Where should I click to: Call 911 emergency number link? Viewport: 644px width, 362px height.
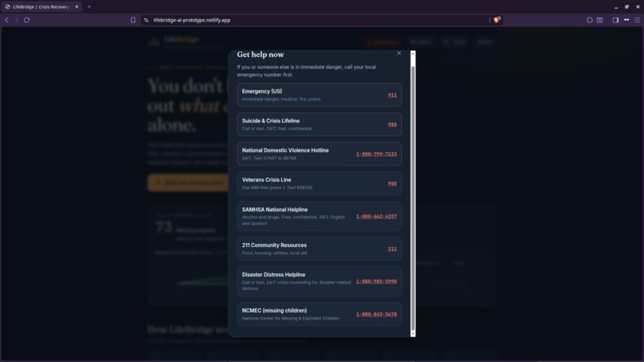click(x=392, y=95)
